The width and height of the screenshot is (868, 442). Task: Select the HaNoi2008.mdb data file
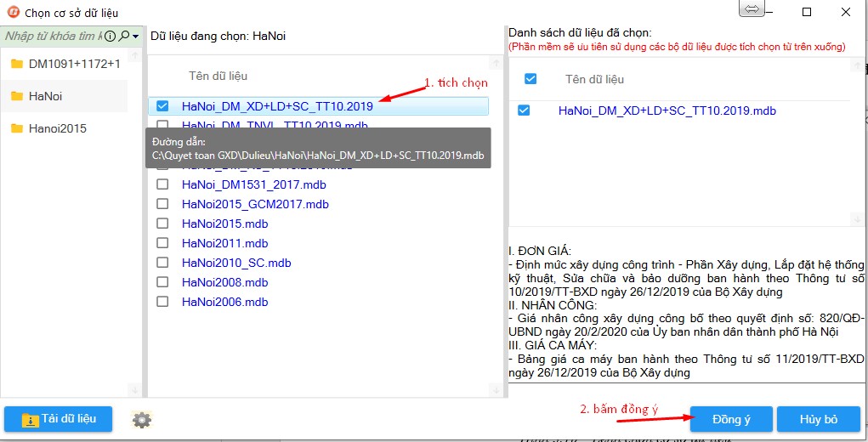point(224,282)
